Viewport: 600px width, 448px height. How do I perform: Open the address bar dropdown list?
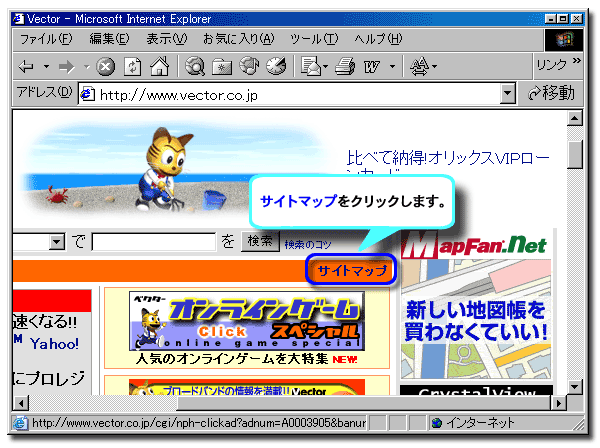507,93
